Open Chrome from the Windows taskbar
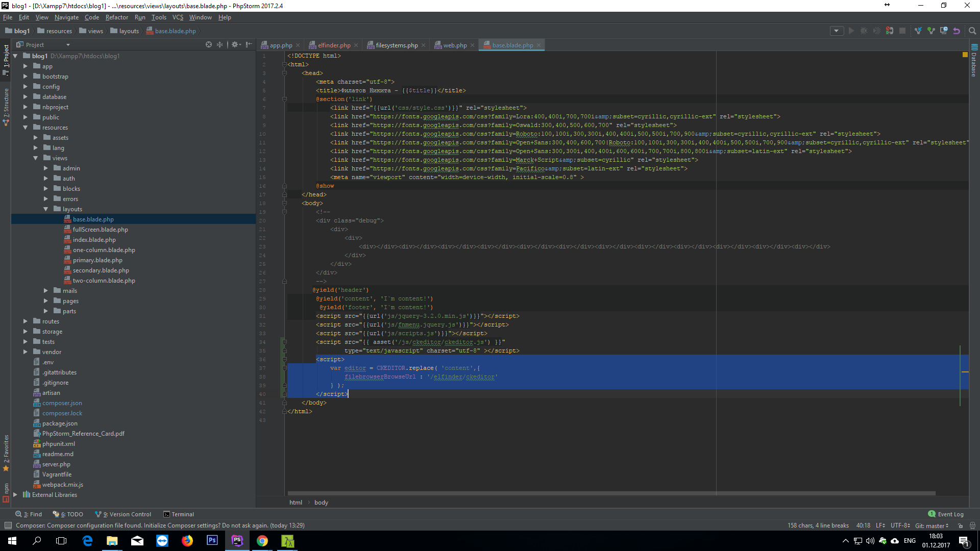Viewport: 980px width, 551px height. 262,541
